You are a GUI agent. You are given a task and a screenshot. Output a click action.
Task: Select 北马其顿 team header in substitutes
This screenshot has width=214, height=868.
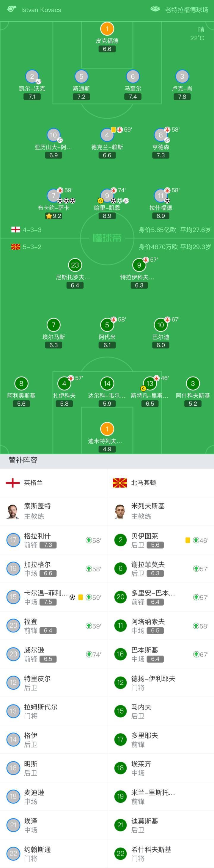[143, 483]
